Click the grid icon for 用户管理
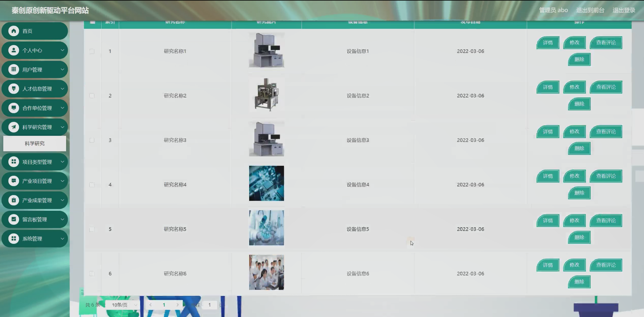Image resolution: width=644 pixels, height=317 pixels. pyautogui.click(x=13, y=69)
